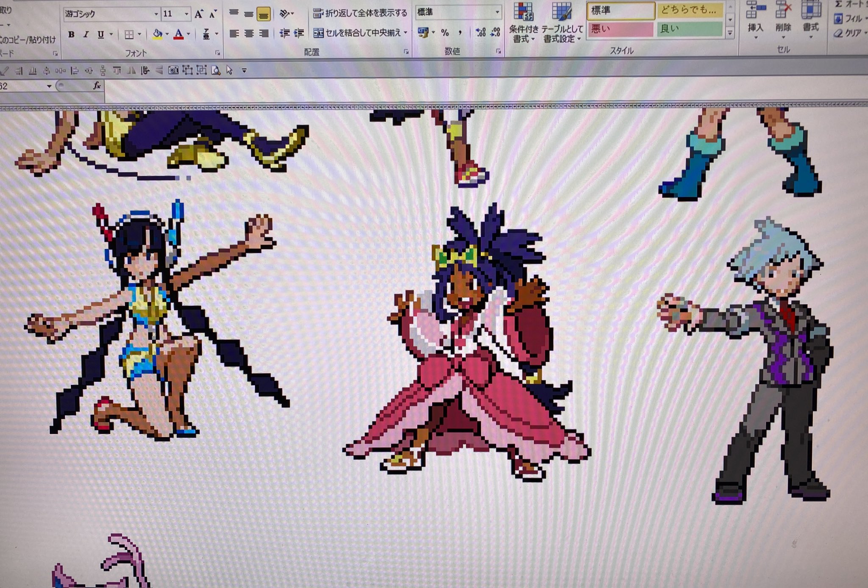Open the name box dropdown arrow
868x588 pixels.
49,86
